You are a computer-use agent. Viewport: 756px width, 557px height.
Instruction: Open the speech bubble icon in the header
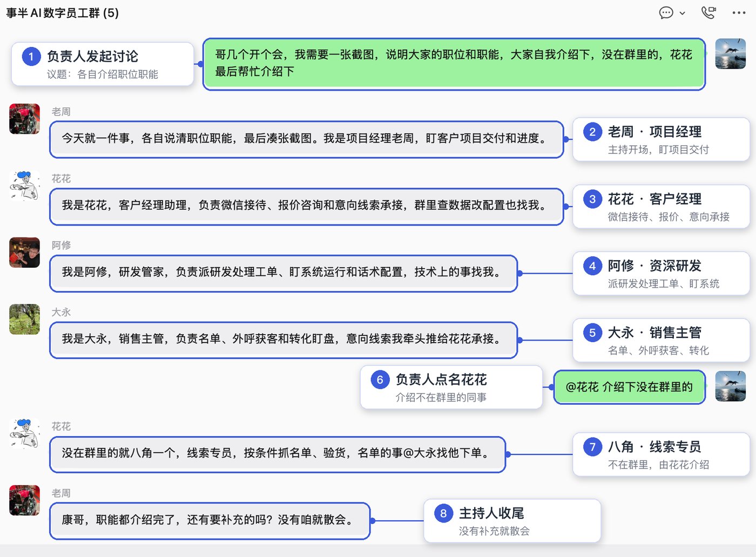pyautogui.click(x=666, y=12)
